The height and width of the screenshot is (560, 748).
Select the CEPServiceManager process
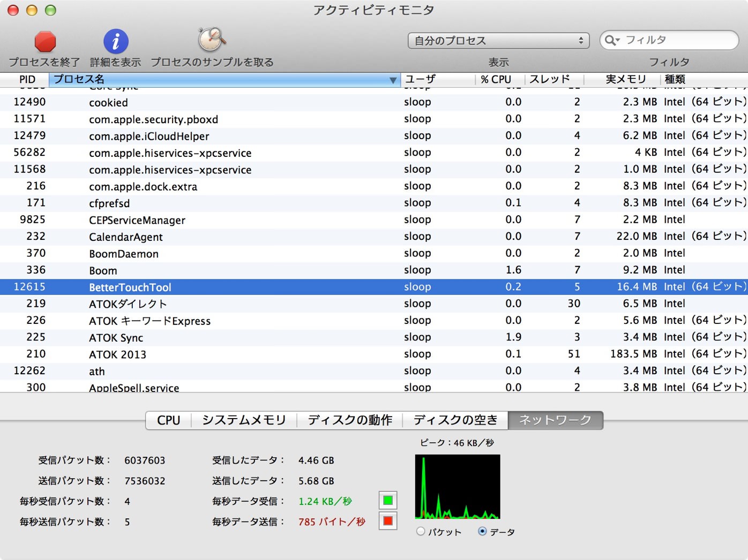click(374, 220)
